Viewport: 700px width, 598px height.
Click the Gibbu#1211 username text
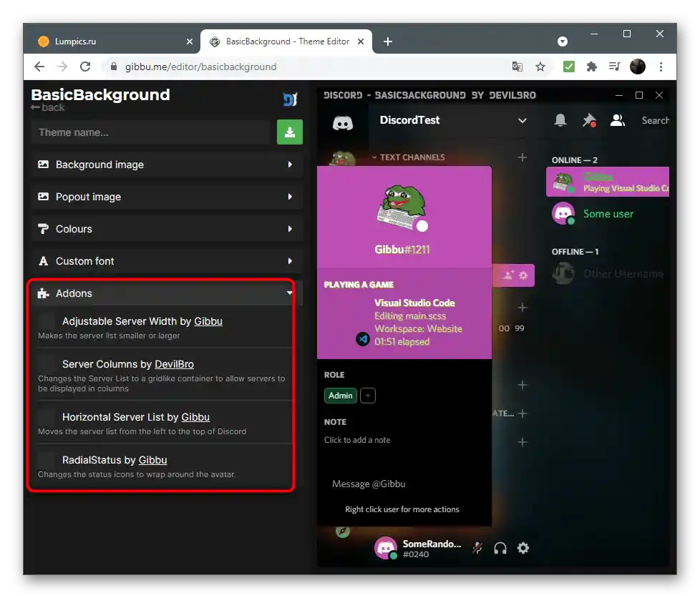tap(402, 249)
